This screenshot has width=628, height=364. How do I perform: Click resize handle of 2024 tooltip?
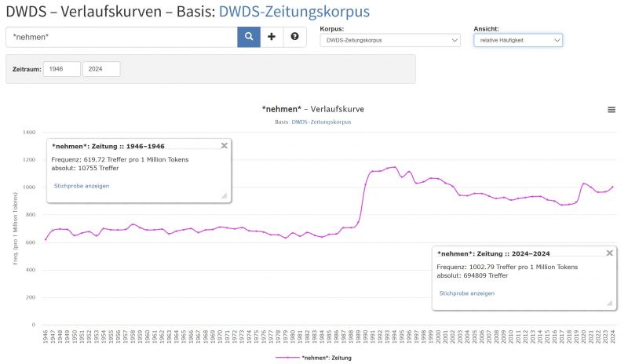(609, 303)
